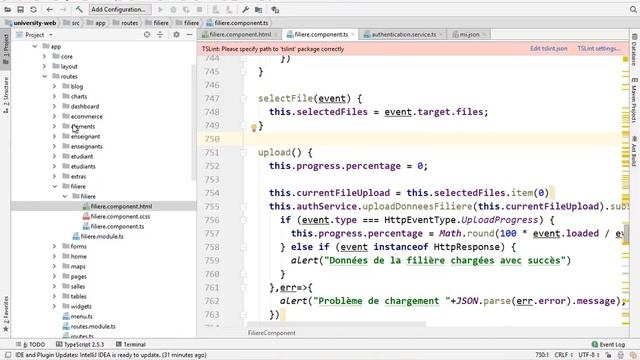Click the green Run icon
This screenshot has height=360, width=640.
160,9
